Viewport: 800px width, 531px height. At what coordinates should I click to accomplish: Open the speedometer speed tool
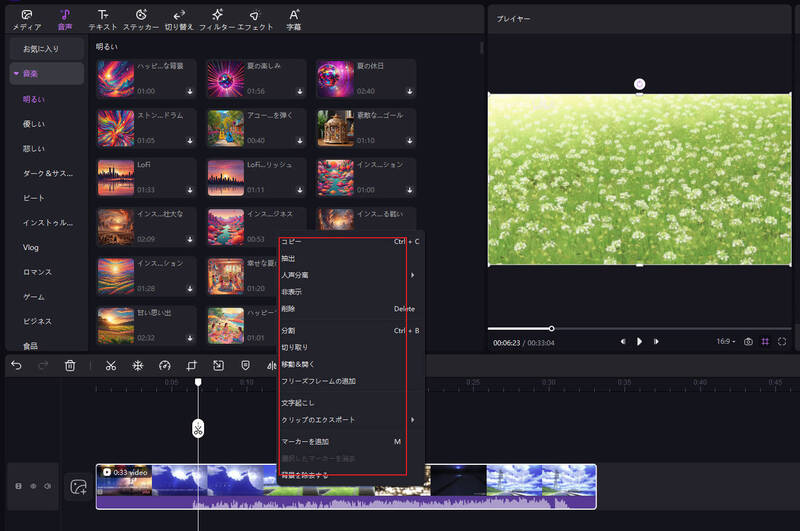[x=164, y=365]
